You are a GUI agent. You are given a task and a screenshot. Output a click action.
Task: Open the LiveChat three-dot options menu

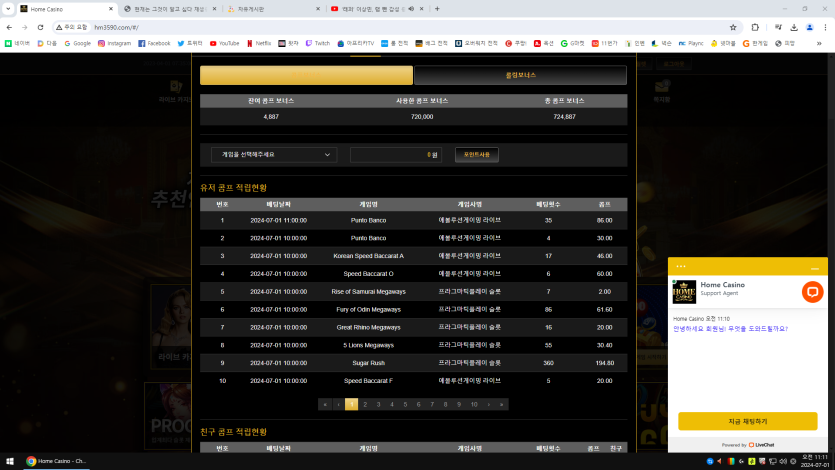(x=681, y=266)
